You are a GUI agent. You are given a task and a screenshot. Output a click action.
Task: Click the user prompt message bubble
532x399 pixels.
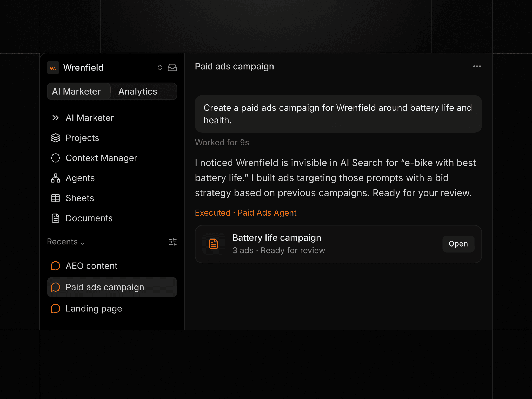(x=338, y=114)
